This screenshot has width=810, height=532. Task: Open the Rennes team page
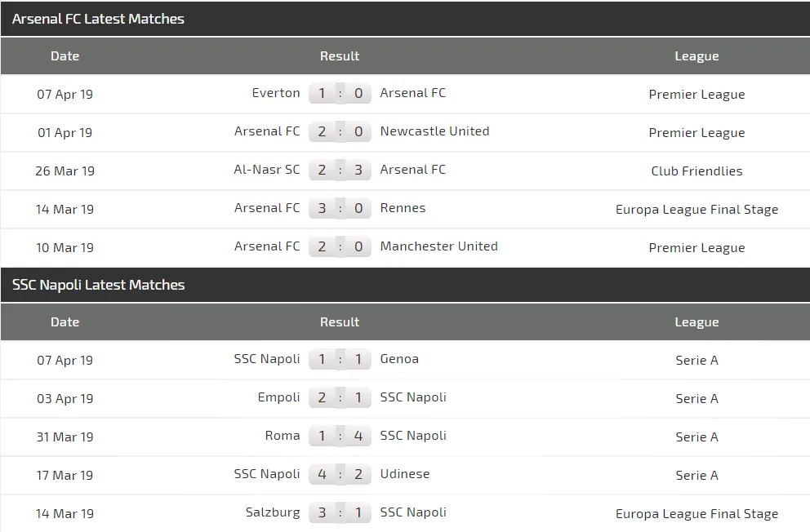pyautogui.click(x=403, y=208)
